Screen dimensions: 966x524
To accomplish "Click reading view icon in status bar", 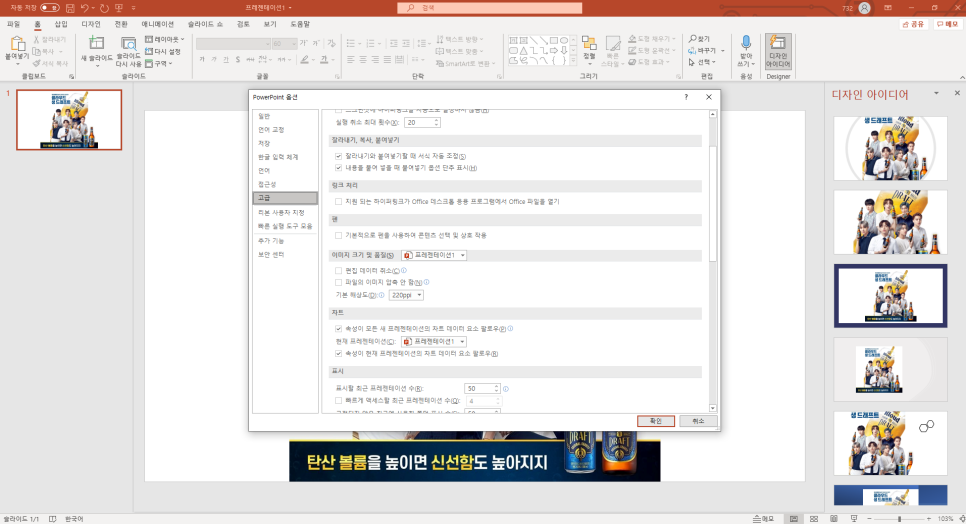I will 834,519.
